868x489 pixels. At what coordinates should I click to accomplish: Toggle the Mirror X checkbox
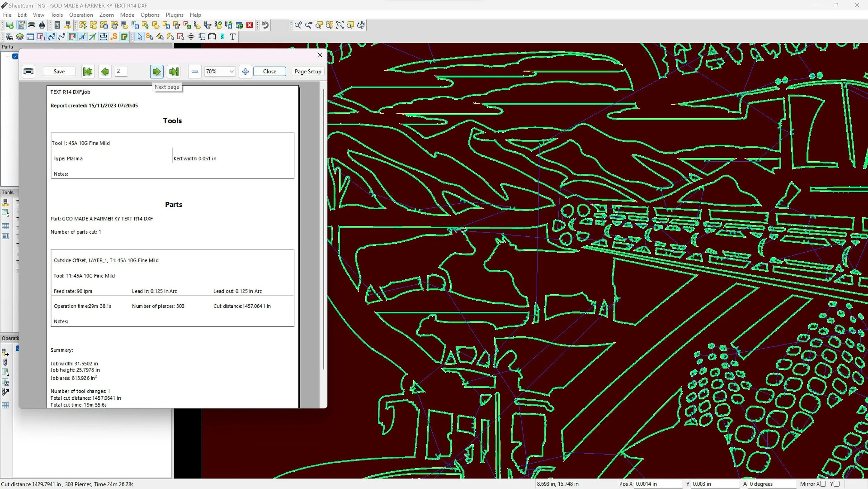click(x=823, y=484)
